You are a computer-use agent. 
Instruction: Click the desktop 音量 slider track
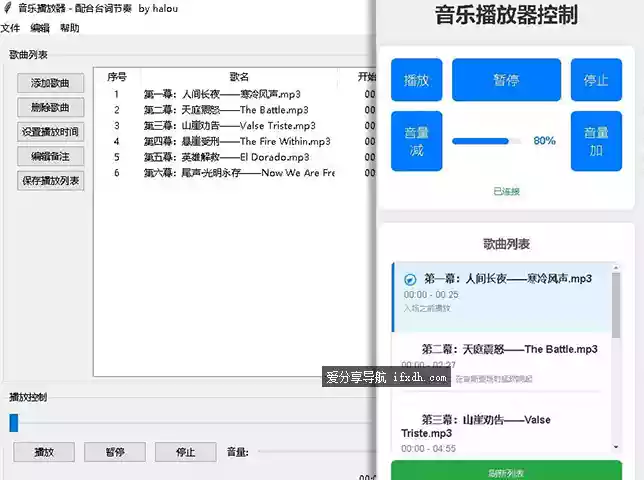(x=316, y=452)
